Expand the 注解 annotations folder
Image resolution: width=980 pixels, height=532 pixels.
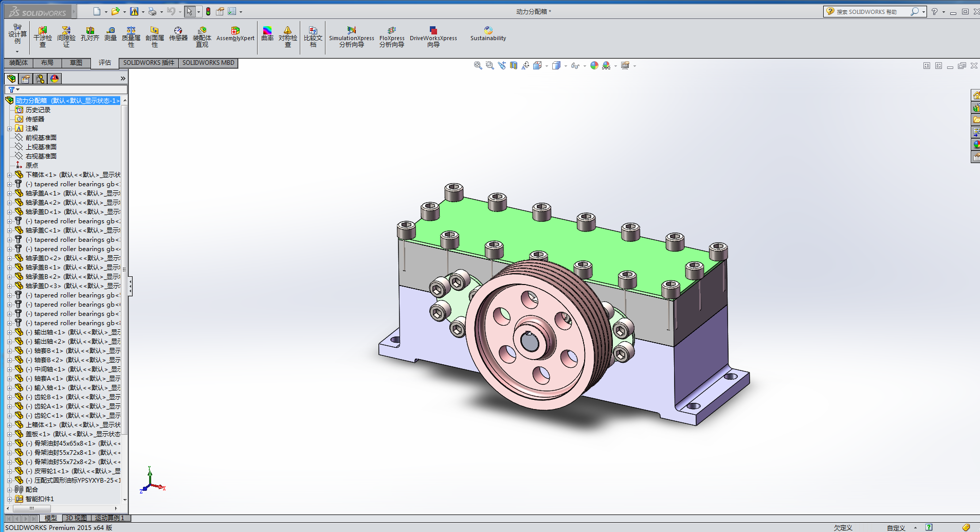[x=9, y=129]
